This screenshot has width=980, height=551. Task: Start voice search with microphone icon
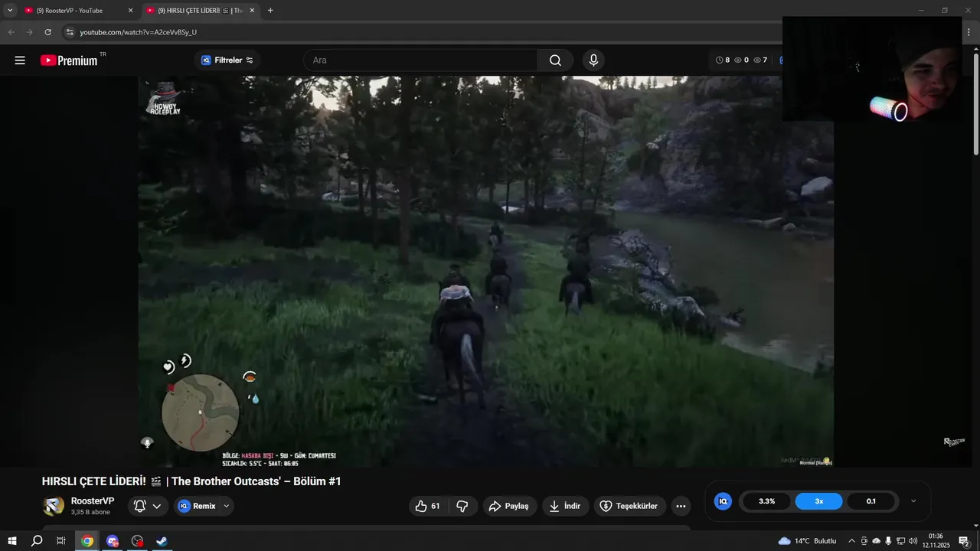[x=593, y=60]
